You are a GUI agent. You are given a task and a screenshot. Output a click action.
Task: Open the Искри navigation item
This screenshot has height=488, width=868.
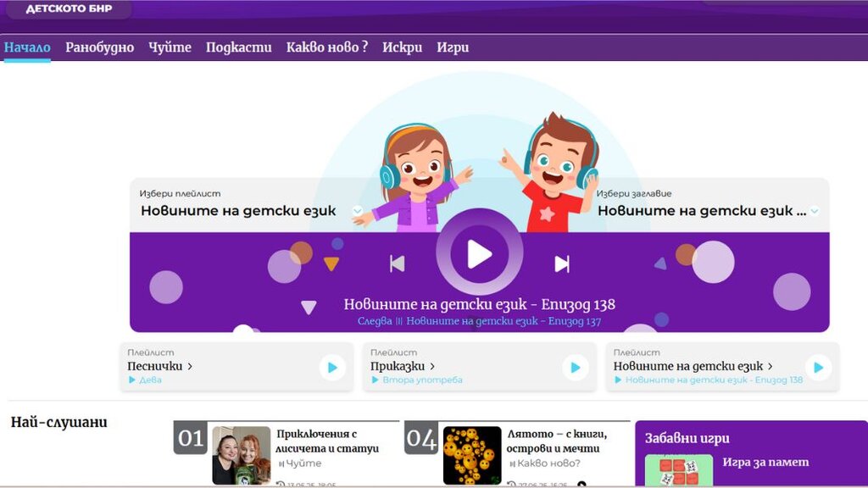(402, 47)
